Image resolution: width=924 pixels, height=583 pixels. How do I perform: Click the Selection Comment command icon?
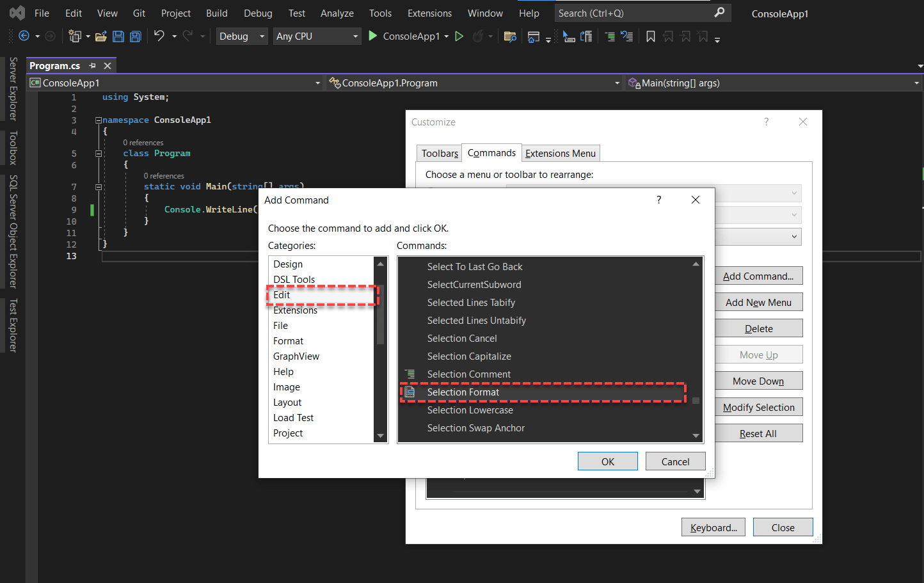pyautogui.click(x=410, y=374)
